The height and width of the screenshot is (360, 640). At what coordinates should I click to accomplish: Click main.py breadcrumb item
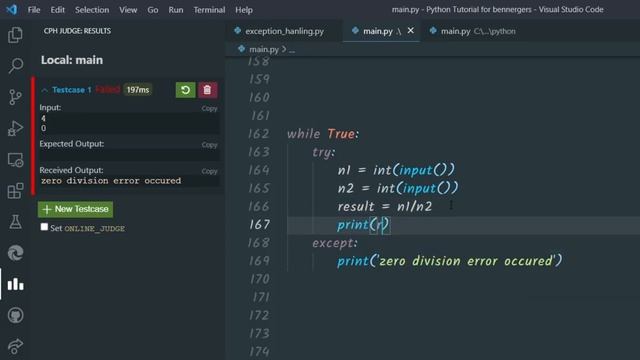pos(264,49)
